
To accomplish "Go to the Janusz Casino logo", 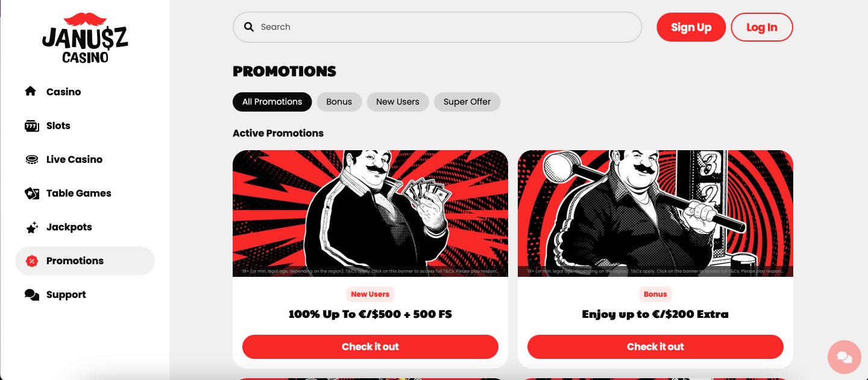I will pyautogui.click(x=85, y=38).
